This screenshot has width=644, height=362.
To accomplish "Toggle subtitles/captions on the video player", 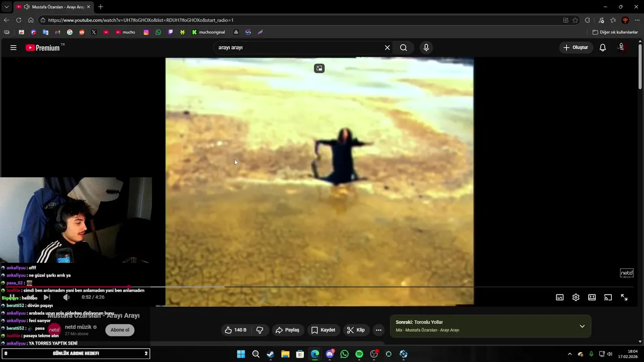I will coord(559,297).
